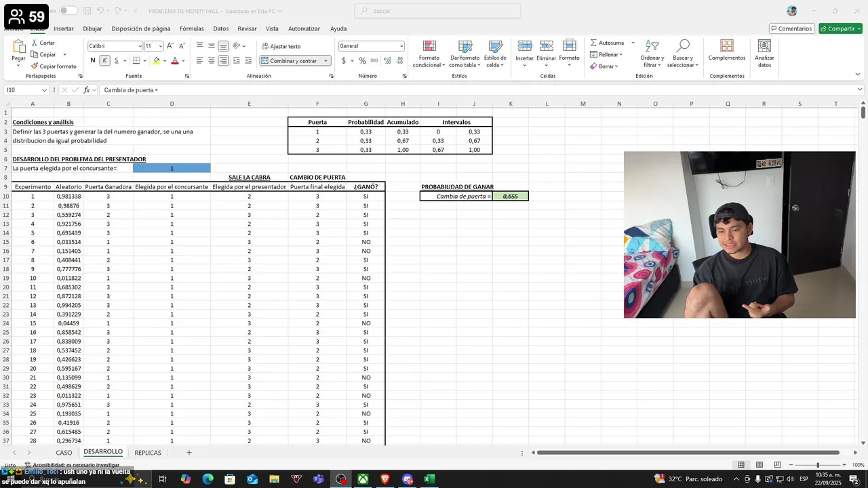Align text to middle of cell
868x488 pixels.
tap(211, 46)
